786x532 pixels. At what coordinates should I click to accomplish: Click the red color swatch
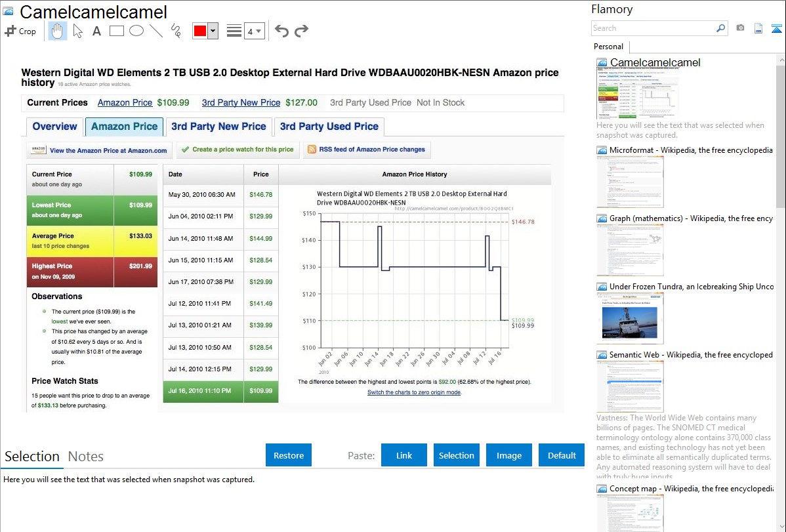coord(200,31)
